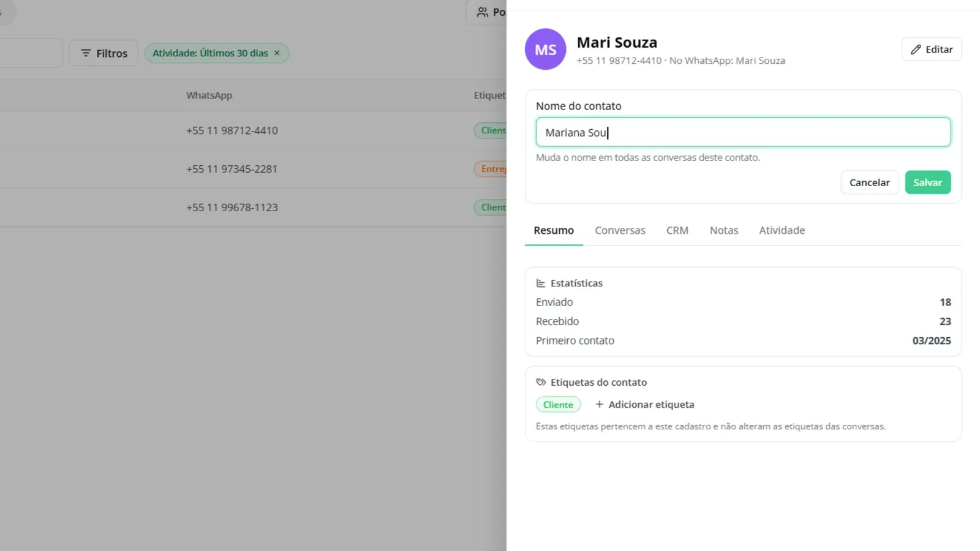Open the CRM tab
The width and height of the screenshot is (980, 551).
click(677, 230)
